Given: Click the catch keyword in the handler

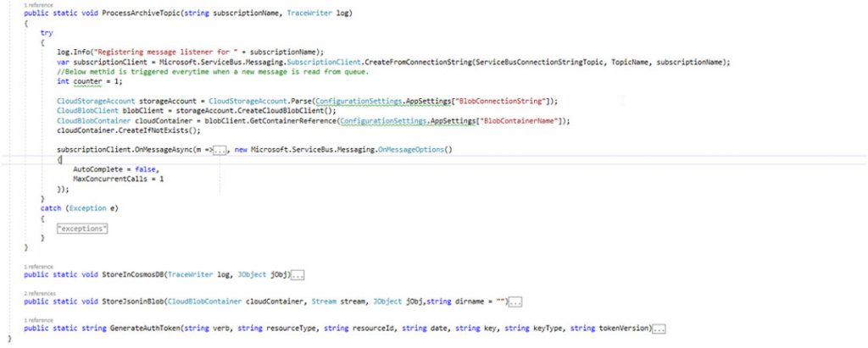Looking at the screenshot, I should tap(52, 207).
